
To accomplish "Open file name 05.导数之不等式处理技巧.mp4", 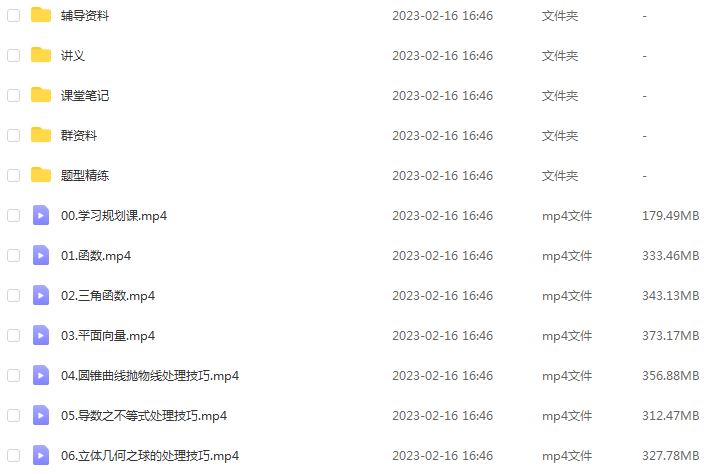I will pyautogui.click(x=144, y=416).
